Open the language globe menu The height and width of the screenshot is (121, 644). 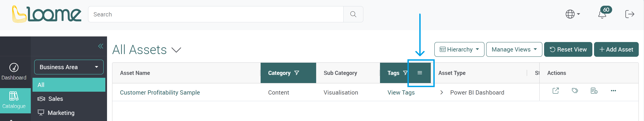click(573, 14)
